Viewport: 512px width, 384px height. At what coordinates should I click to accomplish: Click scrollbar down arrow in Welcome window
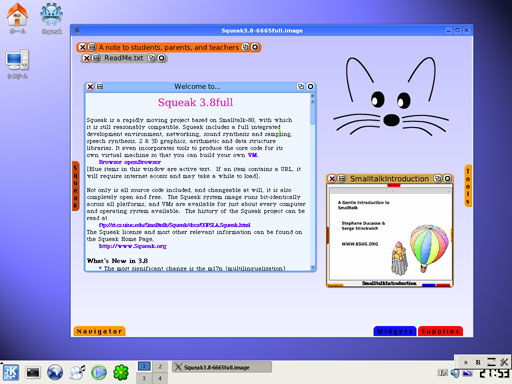(x=313, y=267)
